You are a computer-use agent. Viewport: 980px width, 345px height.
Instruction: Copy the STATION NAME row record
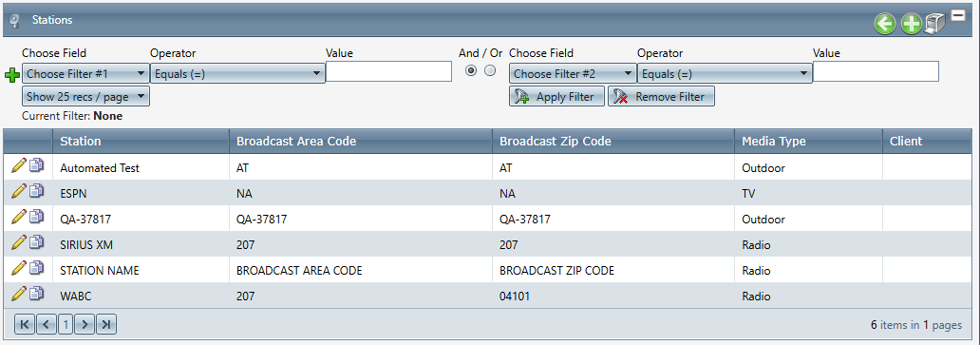(x=37, y=268)
